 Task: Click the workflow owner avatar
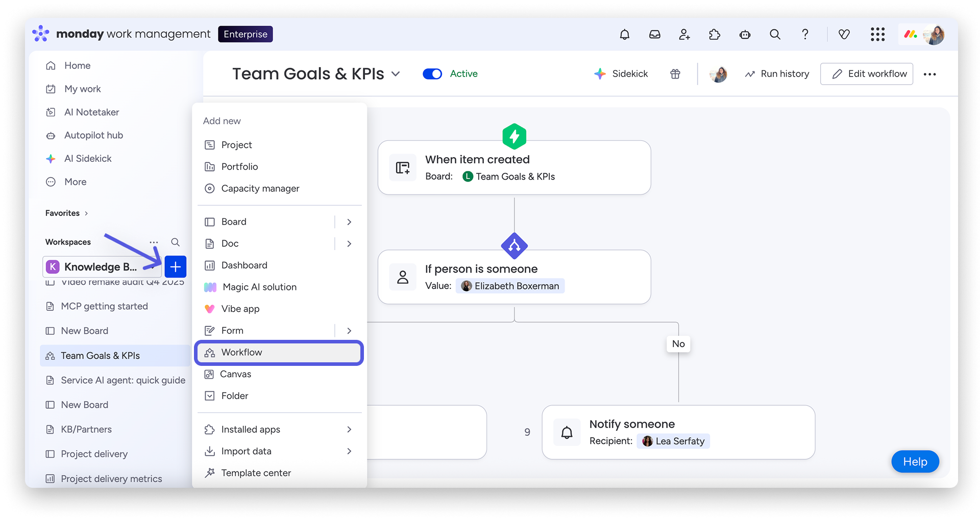pos(718,74)
